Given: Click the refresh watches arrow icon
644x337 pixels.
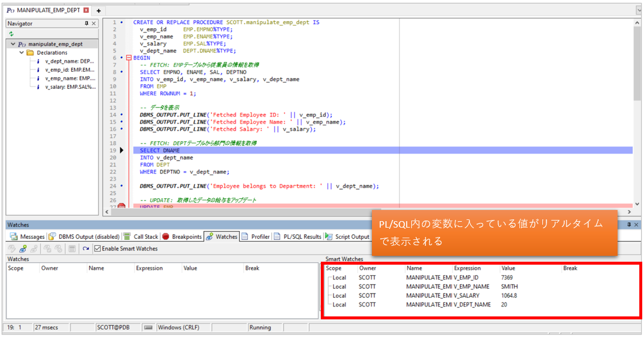Looking at the screenshot, I should [86, 249].
